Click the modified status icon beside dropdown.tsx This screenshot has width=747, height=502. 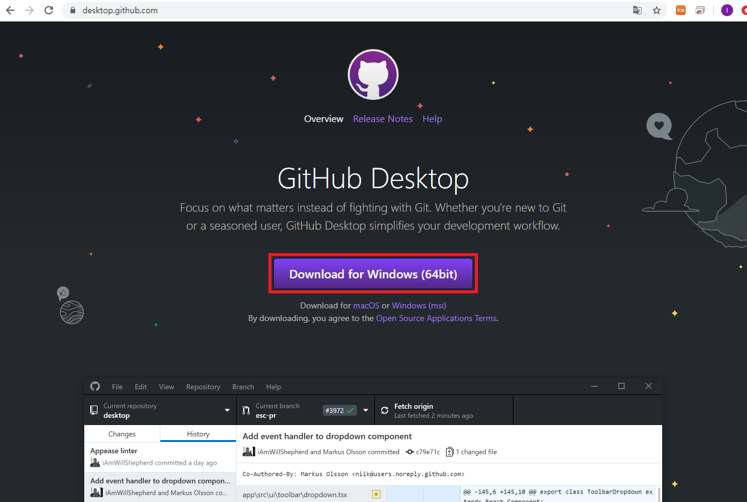coord(376,494)
